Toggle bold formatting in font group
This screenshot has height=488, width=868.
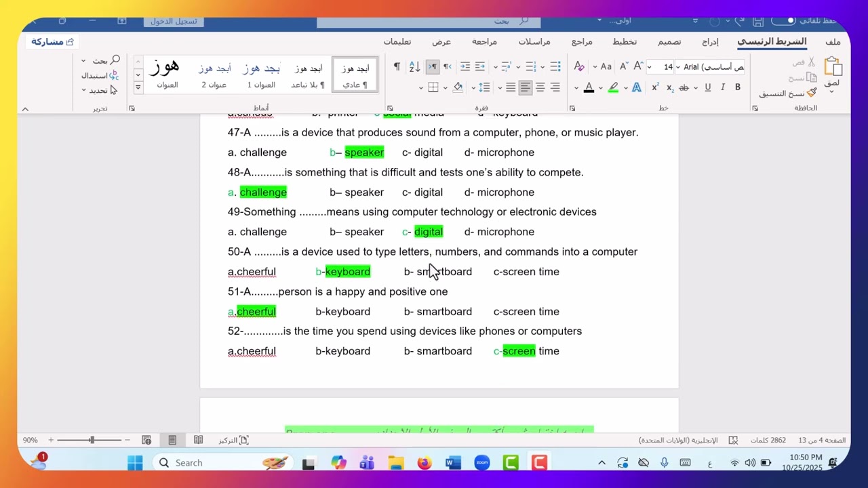pos(738,87)
